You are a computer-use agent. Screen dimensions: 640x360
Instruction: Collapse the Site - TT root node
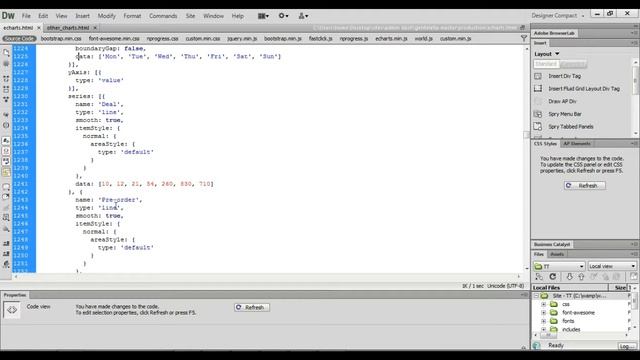537,296
